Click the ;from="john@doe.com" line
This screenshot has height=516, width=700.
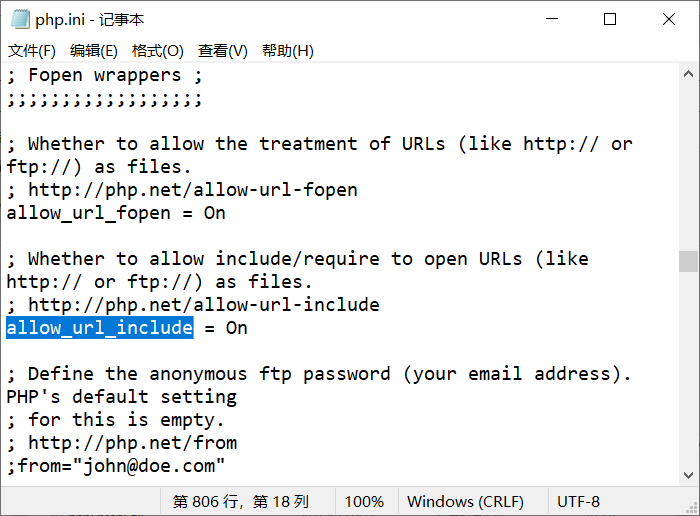pyautogui.click(x=116, y=466)
